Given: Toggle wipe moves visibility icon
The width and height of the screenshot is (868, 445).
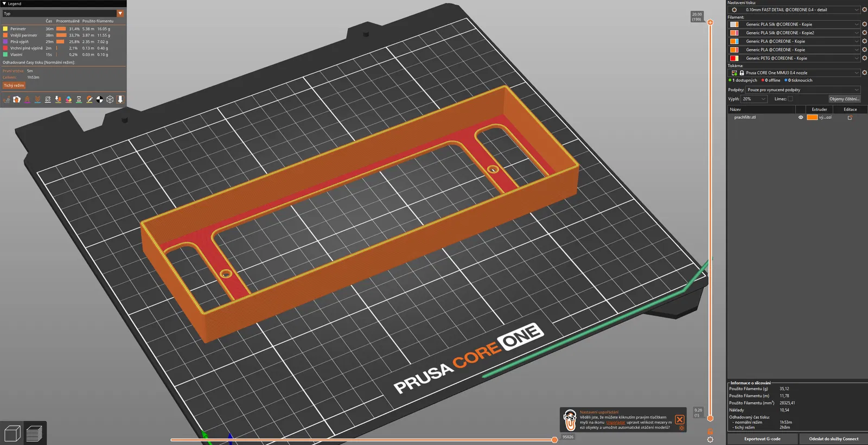Looking at the screenshot, I should (x=17, y=99).
